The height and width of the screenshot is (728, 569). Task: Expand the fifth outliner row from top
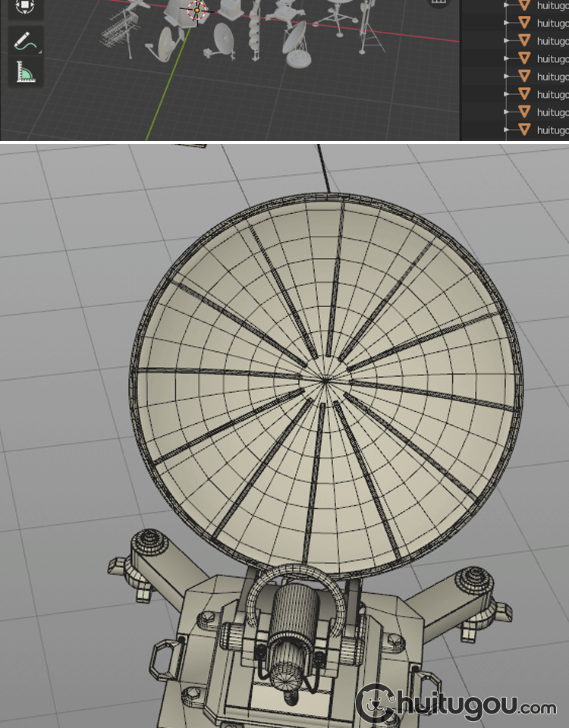[x=507, y=77]
